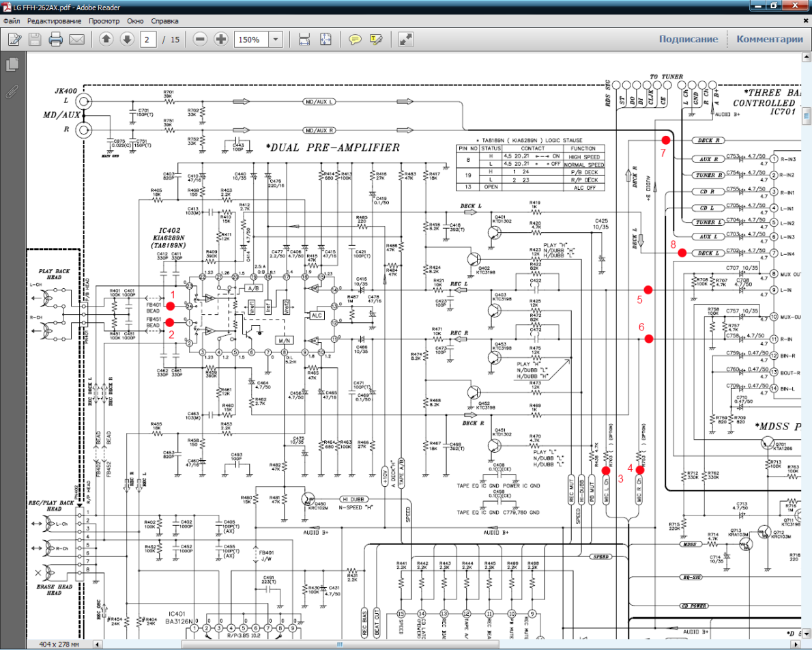This screenshot has height=650, width=812.
Task: Click the edit/sign PDF toolbar icon
Action: pyautogui.click(x=14, y=40)
